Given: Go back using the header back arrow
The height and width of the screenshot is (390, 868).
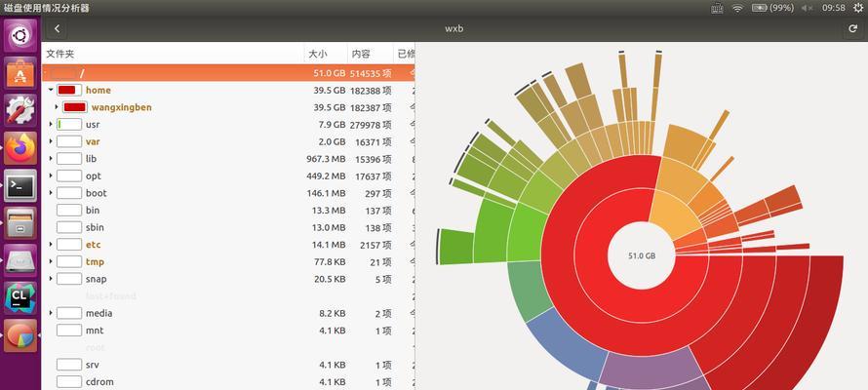Looking at the screenshot, I should [x=57, y=29].
